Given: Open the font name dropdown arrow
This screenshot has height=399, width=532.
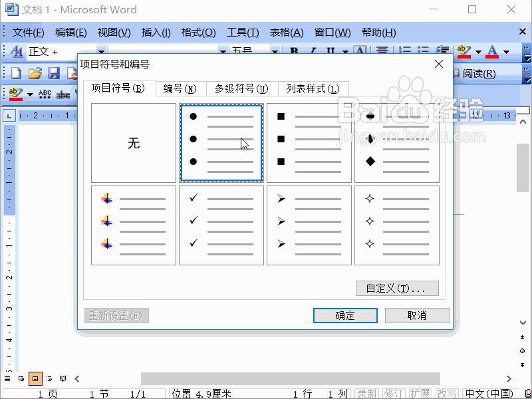Looking at the screenshot, I should click(x=223, y=52).
